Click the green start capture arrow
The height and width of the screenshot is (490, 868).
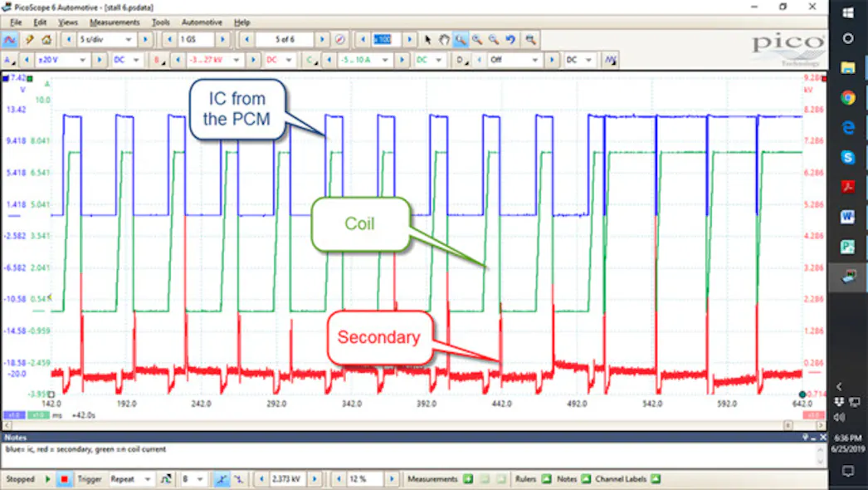(x=47, y=479)
